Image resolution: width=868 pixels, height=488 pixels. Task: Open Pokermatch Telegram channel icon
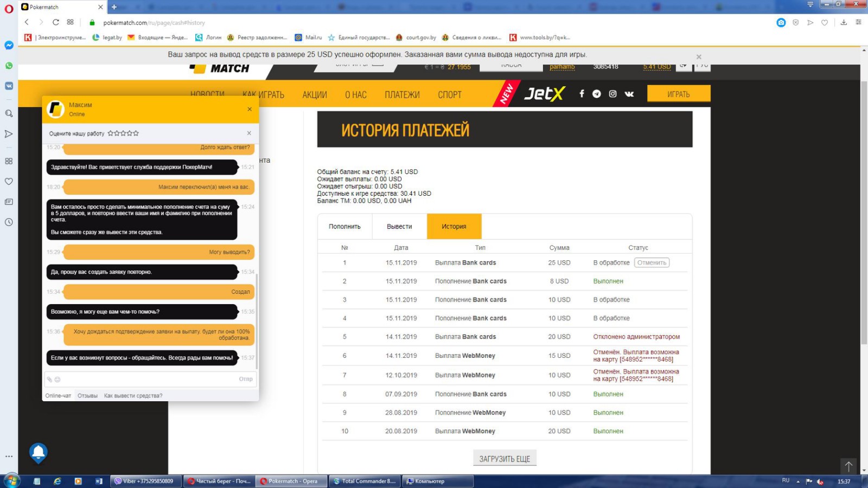tap(597, 94)
